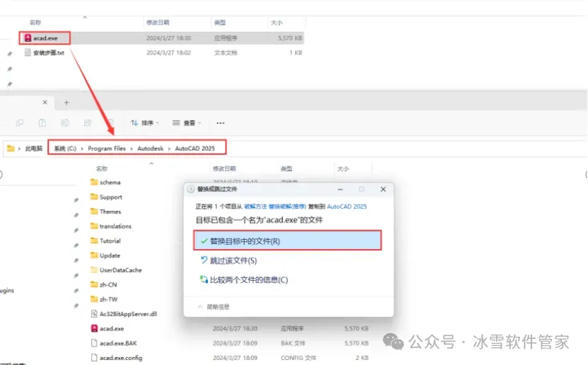588x365 pixels.
Task: Minimize the 替换或跳过文件 dialog
Action: [340, 190]
